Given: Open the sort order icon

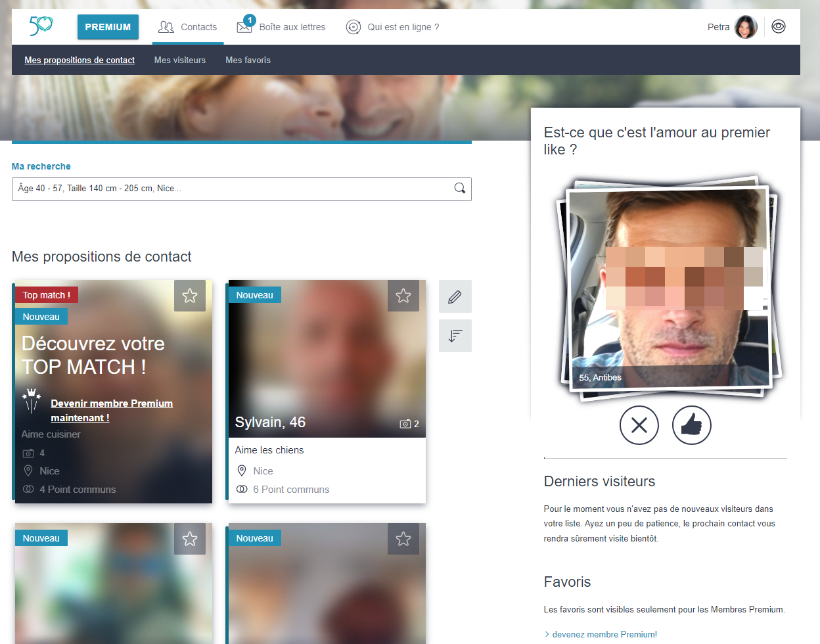Looking at the screenshot, I should click(x=455, y=336).
